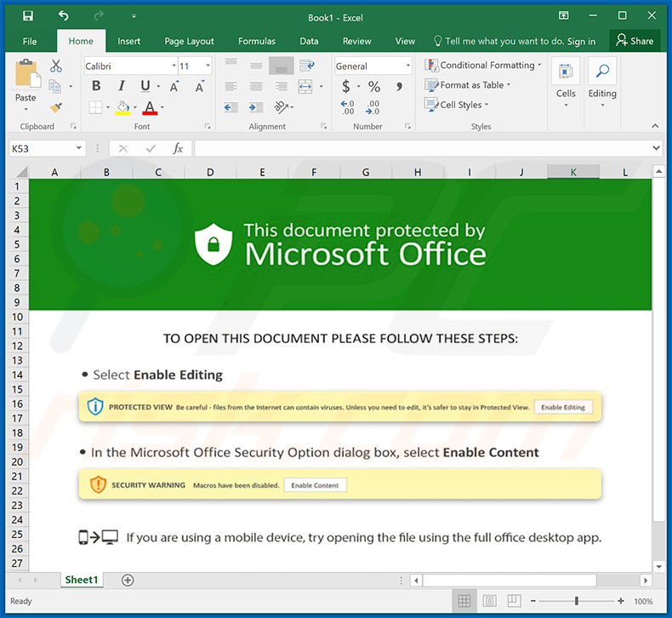The image size is (672, 618).
Task: Expand the formula bar chevron
Action: (x=656, y=148)
